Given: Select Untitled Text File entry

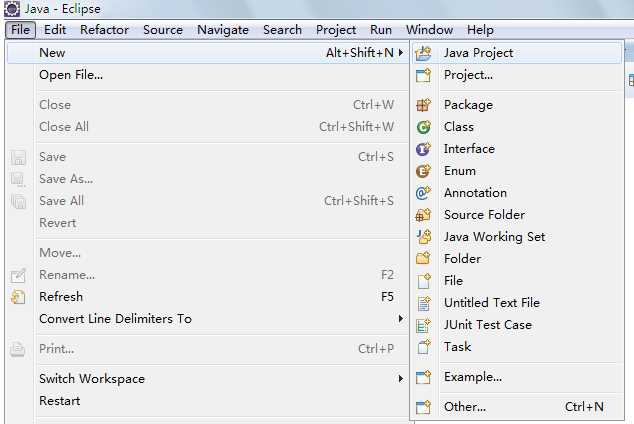Looking at the screenshot, I should point(517,303).
